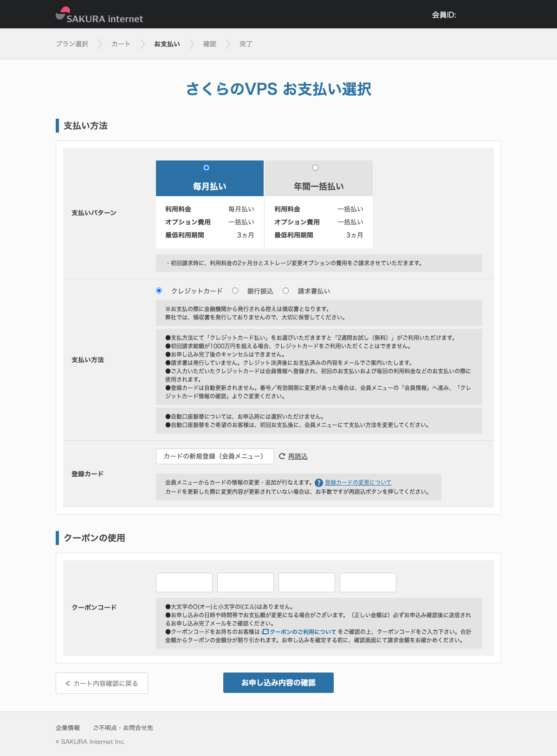
Task: Click the window icon before クーポンのご利用について
Action: pos(266,632)
